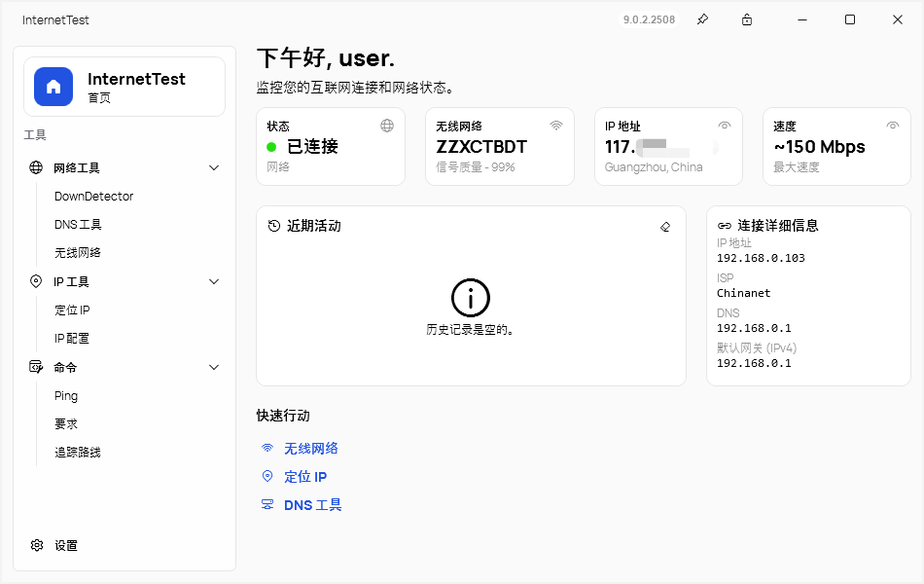Click the 定位 IP quick action link

pos(304,477)
